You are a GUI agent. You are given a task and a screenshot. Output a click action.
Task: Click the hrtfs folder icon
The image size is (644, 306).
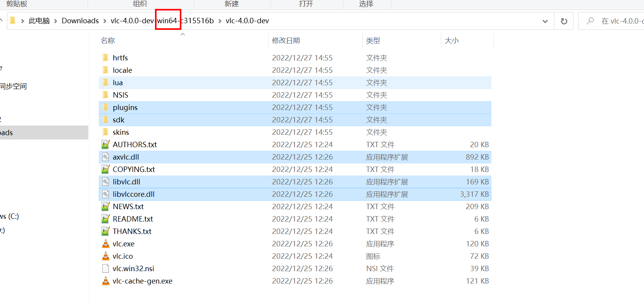105,58
